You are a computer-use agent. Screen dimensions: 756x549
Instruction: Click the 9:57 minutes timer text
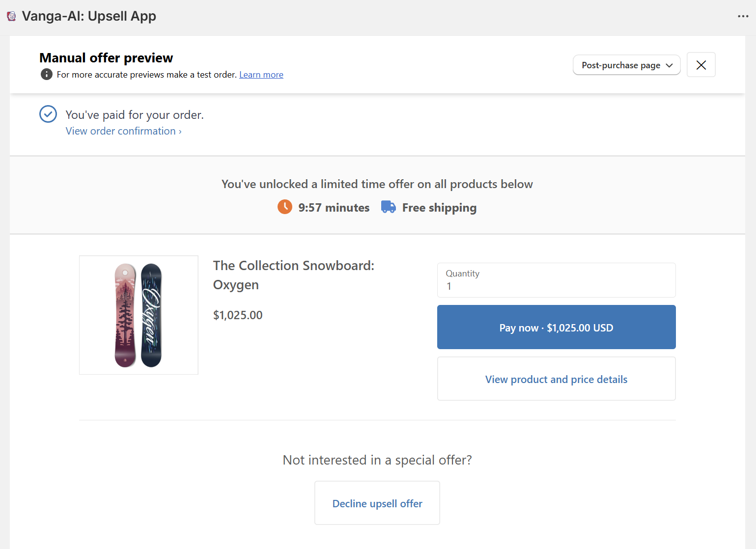pyautogui.click(x=334, y=208)
